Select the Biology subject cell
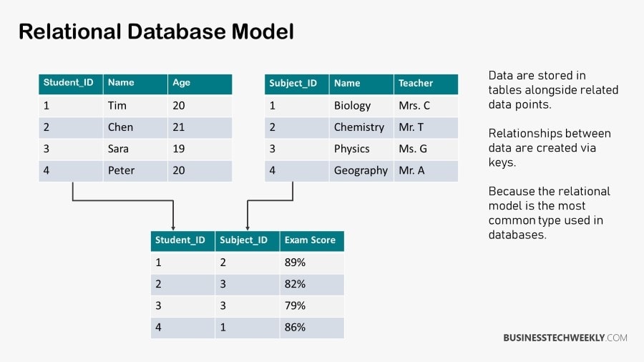The image size is (644, 362). (x=361, y=106)
